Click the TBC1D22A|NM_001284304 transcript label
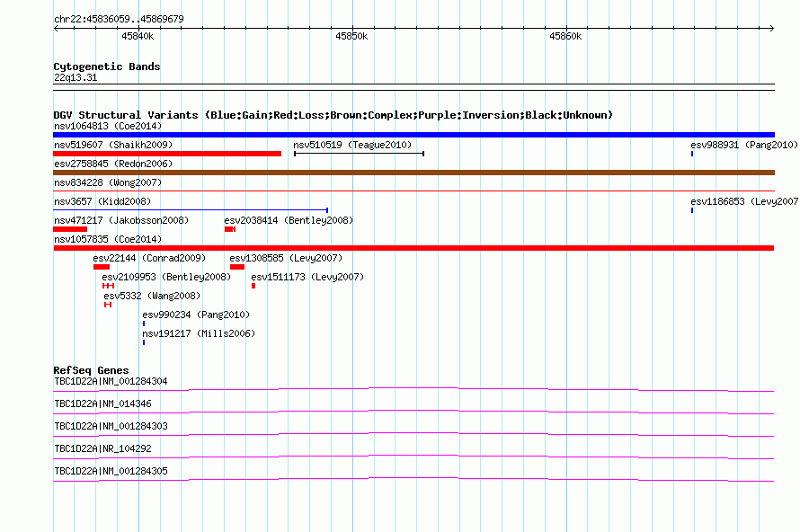This screenshot has width=800, height=532. click(x=111, y=382)
